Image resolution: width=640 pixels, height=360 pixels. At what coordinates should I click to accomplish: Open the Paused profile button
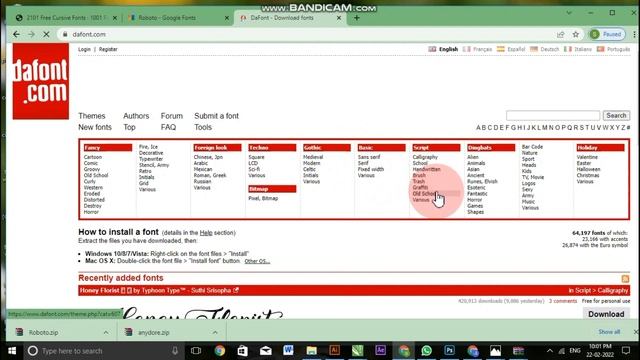pyautogui.click(x=607, y=34)
